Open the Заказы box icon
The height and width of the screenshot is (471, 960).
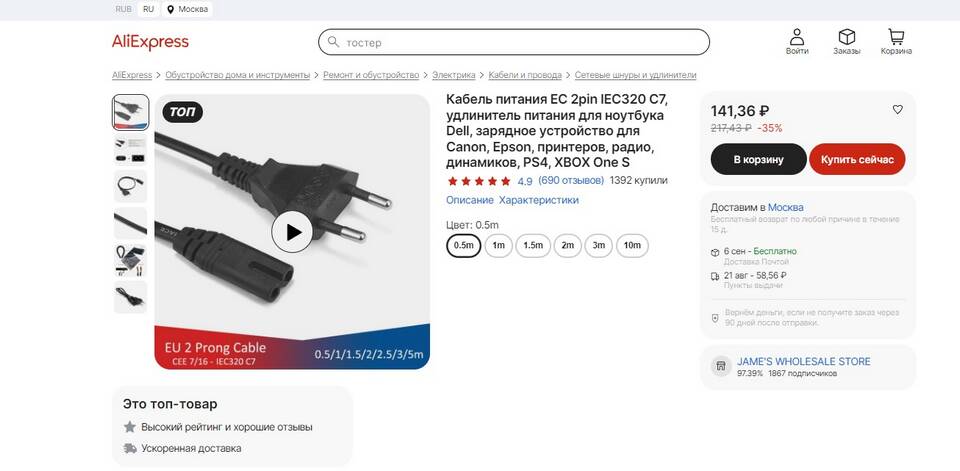coord(846,36)
